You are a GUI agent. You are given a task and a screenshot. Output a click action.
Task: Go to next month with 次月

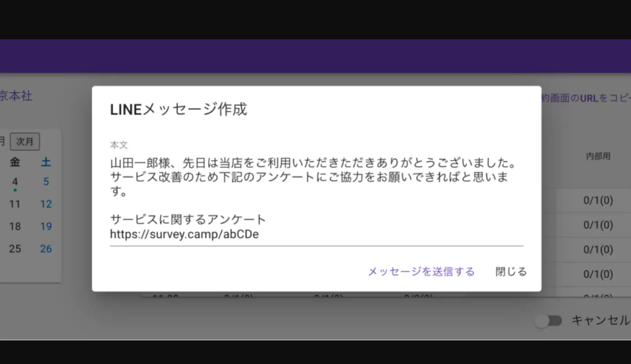click(25, 142)
